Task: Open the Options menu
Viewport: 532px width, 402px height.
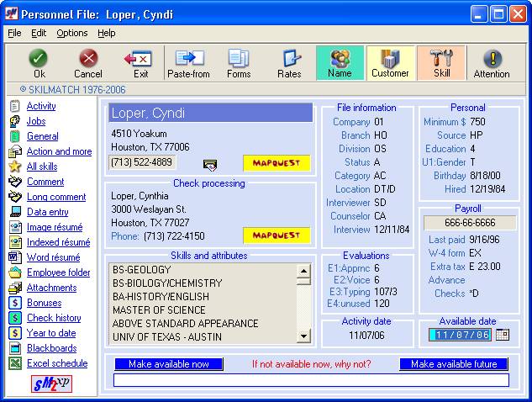Action: pyautogui.click(x=72, y=33)
